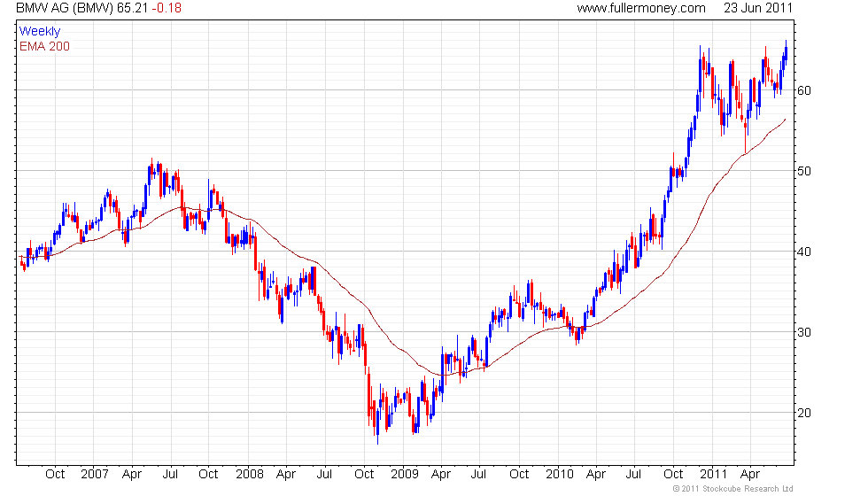Click the 20 price axis label

(x=804, y=413)
